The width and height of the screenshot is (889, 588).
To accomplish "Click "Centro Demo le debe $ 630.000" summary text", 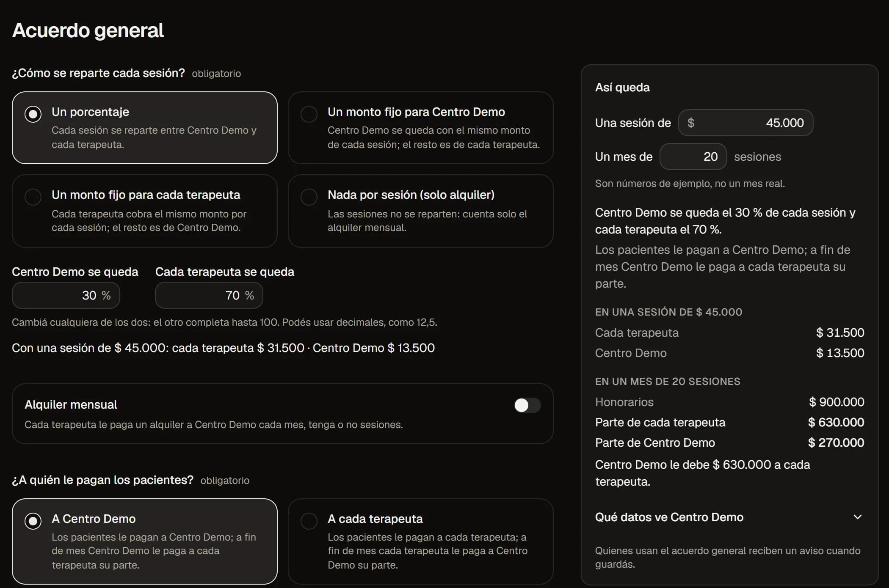I will 702,473.
